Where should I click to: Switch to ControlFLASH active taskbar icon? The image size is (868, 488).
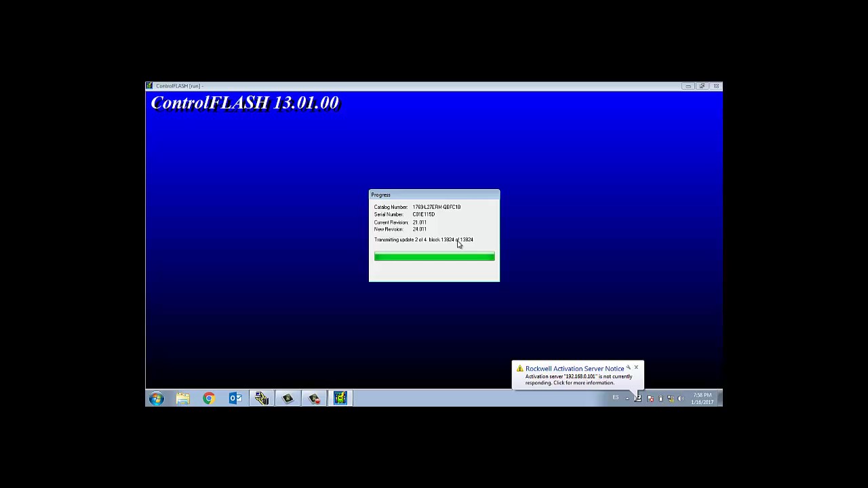tap(340, 399)
